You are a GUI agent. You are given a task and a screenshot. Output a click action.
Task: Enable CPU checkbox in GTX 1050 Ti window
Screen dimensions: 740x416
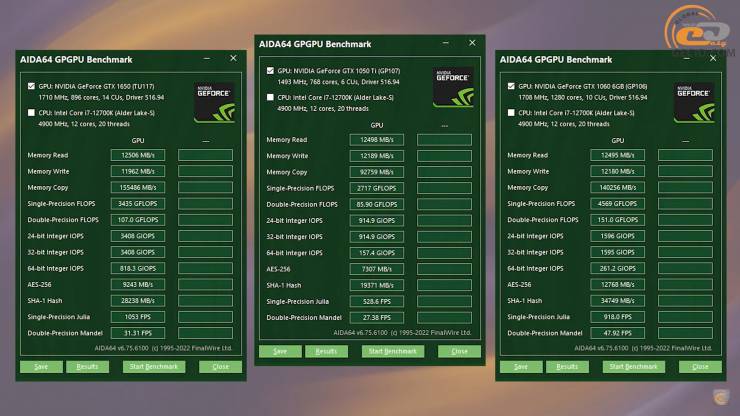[270, 97]
